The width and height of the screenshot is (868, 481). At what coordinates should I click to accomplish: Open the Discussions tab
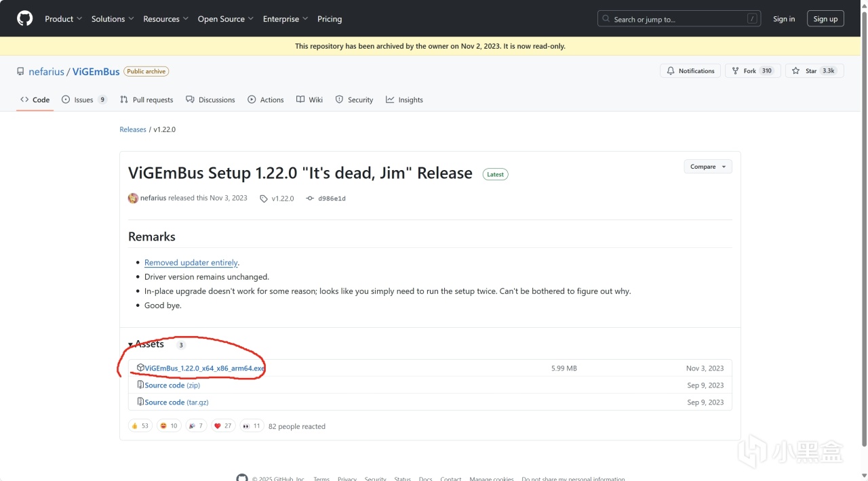point(210,100)
